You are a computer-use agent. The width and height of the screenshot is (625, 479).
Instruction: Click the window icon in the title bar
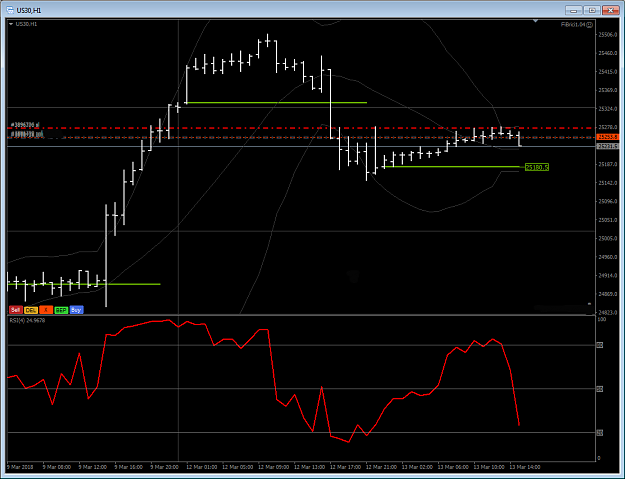(x=10, y=10)
